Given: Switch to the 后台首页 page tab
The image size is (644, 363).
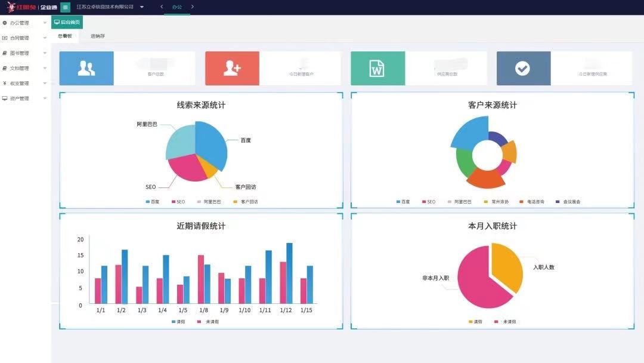Looking at the screenshot, I should (x=67, y=22).
